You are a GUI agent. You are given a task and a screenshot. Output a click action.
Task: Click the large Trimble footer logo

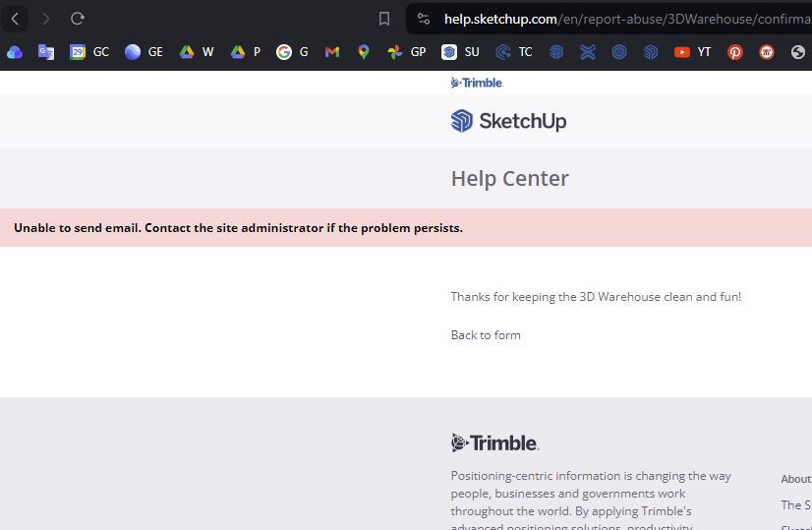[x=495, y=442]
